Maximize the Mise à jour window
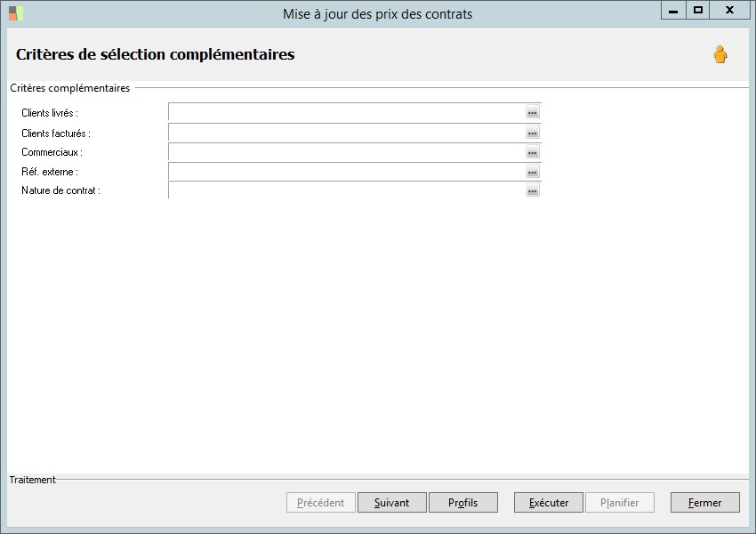 click(698, 10)
